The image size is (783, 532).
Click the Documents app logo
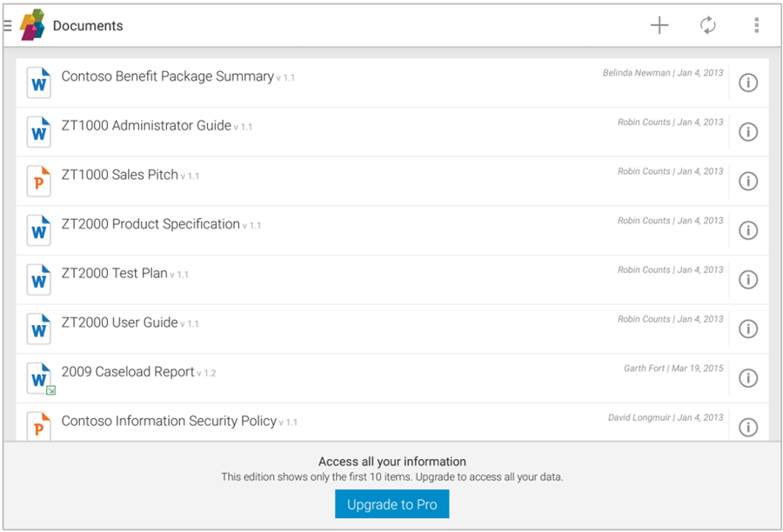32,26
